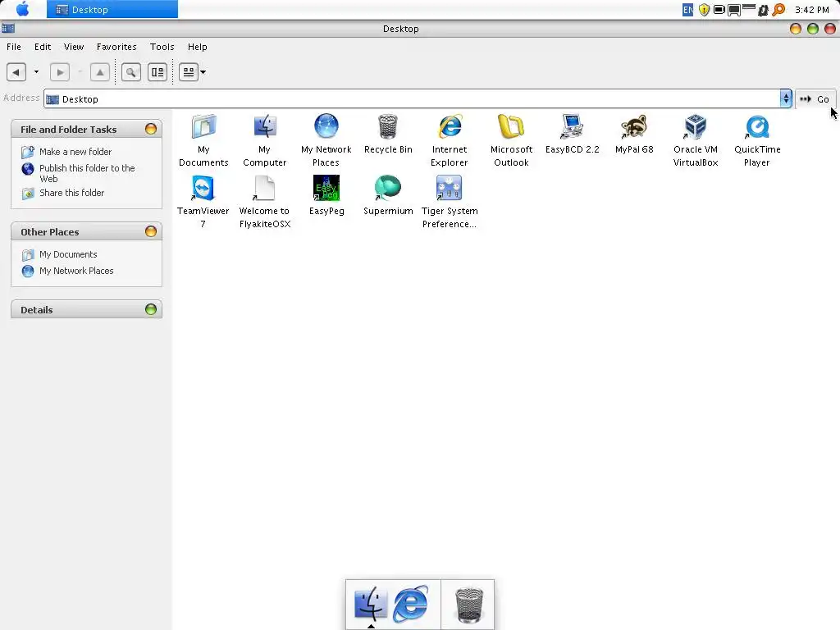
Task: Click the Go button beside address bar
Action: click(815, 98)
